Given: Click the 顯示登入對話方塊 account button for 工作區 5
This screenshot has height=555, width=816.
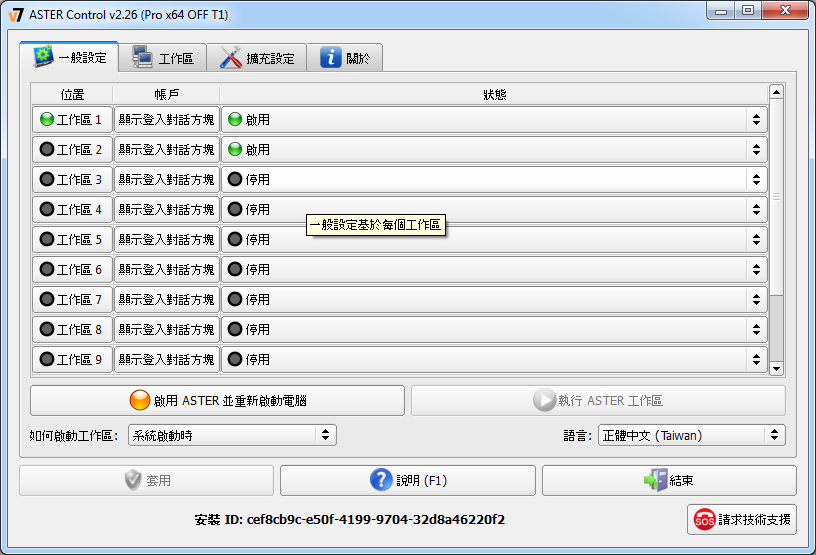Looking at the screenshot, I should [167, 239].
